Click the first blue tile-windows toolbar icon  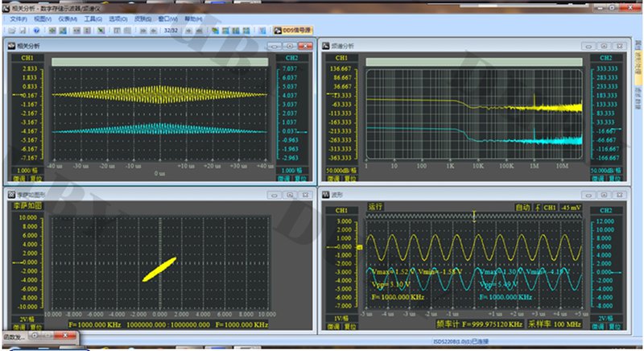pos(225,31)
